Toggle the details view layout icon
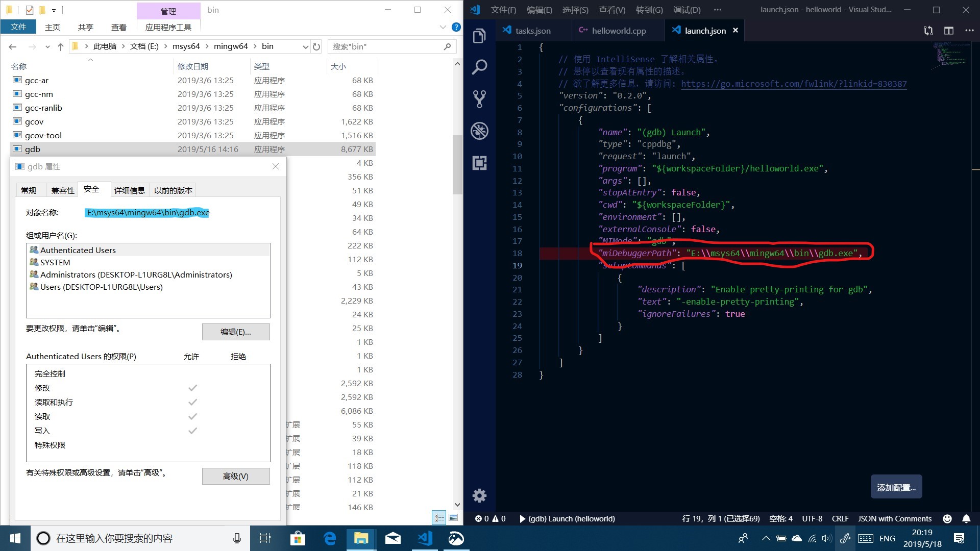980x551 pixels. coord(439,517)
